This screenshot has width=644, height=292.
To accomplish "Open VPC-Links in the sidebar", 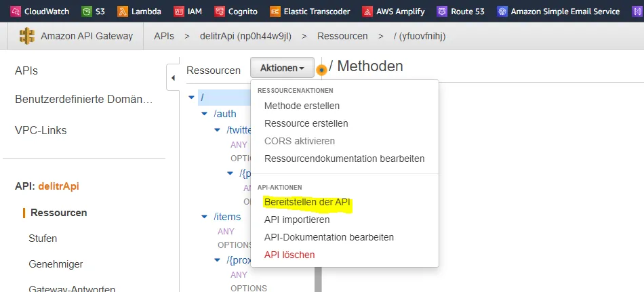I will click(41, 130).
